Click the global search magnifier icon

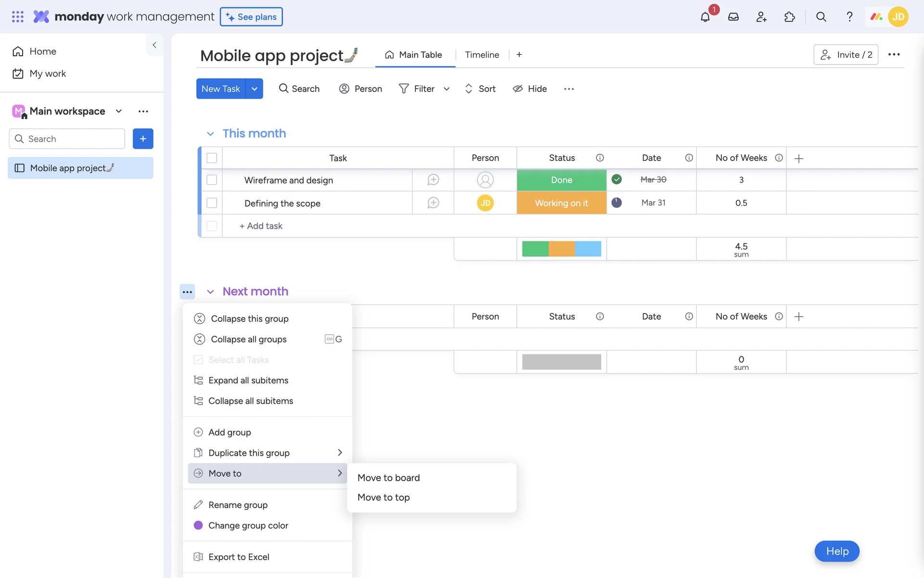point(821,17)
